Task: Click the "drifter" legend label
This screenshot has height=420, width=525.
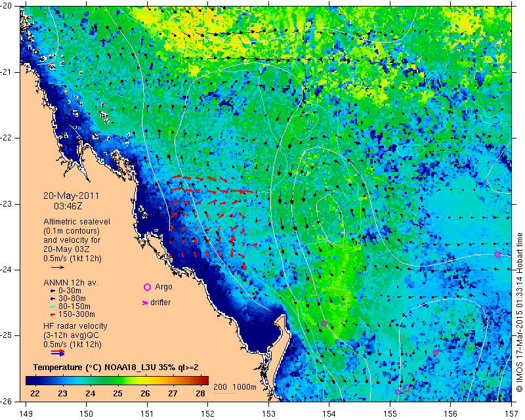Action: coord(160,303)
